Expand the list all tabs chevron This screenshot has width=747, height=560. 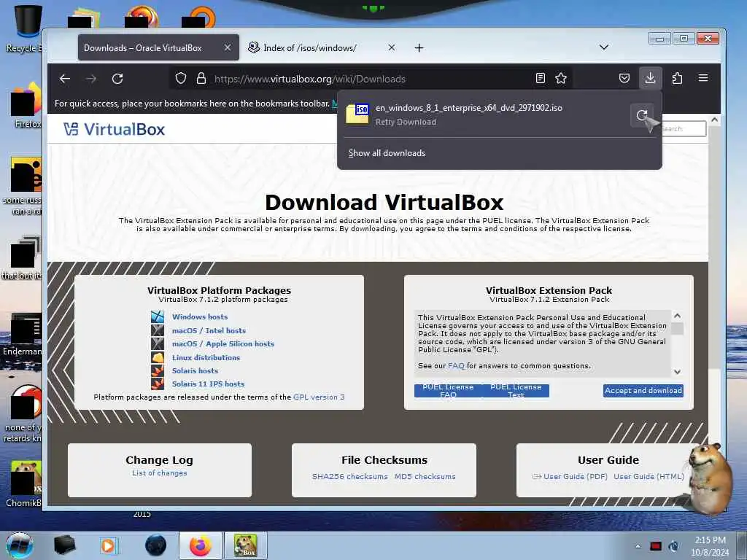(603, 47)
